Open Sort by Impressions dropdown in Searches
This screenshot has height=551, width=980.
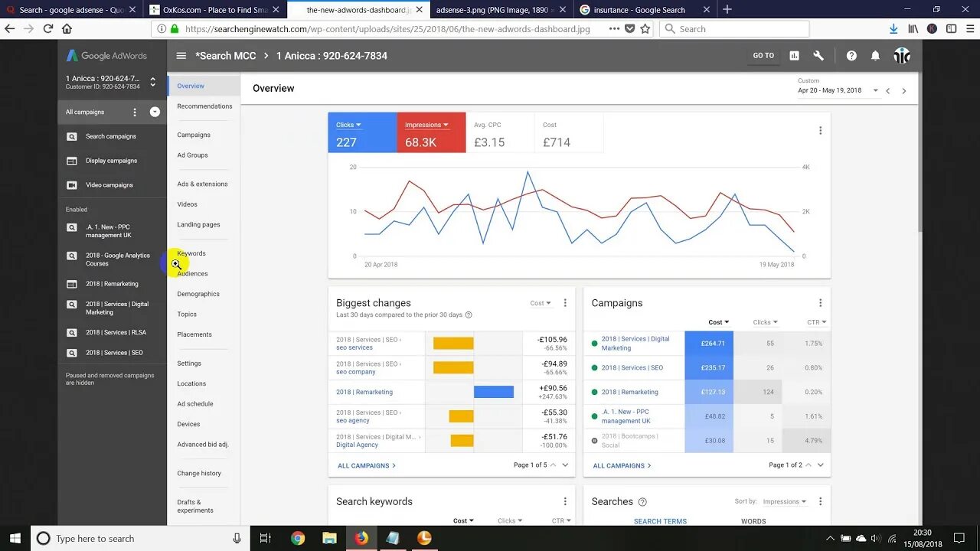(x=784, y=501)
